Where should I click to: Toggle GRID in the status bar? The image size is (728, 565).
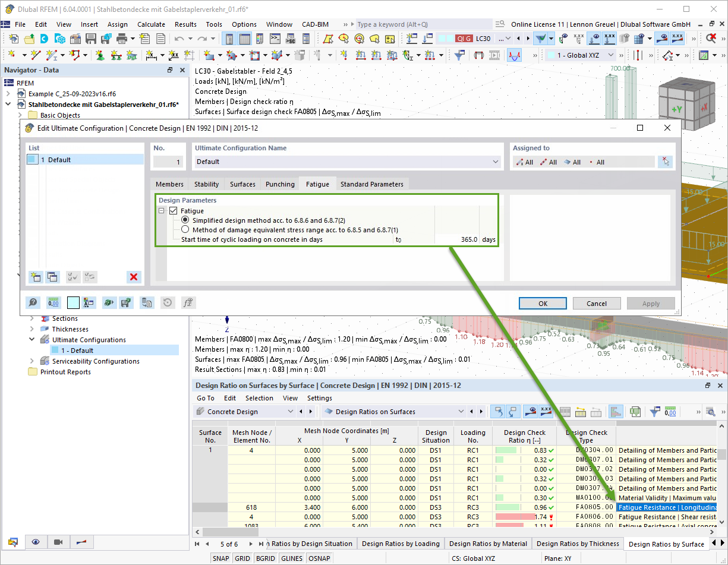point(242,558)
